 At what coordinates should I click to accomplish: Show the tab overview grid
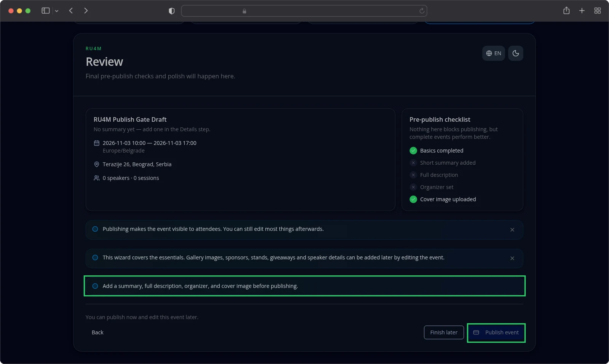598,11
